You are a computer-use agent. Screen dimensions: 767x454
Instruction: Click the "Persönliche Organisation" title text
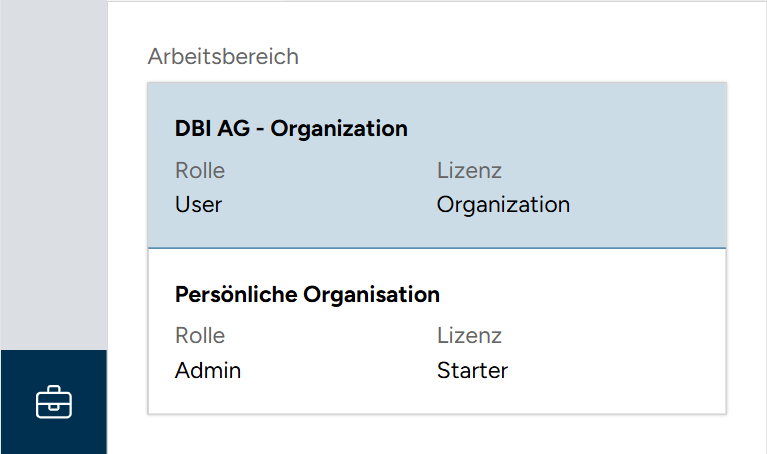[x=307, y=295]
